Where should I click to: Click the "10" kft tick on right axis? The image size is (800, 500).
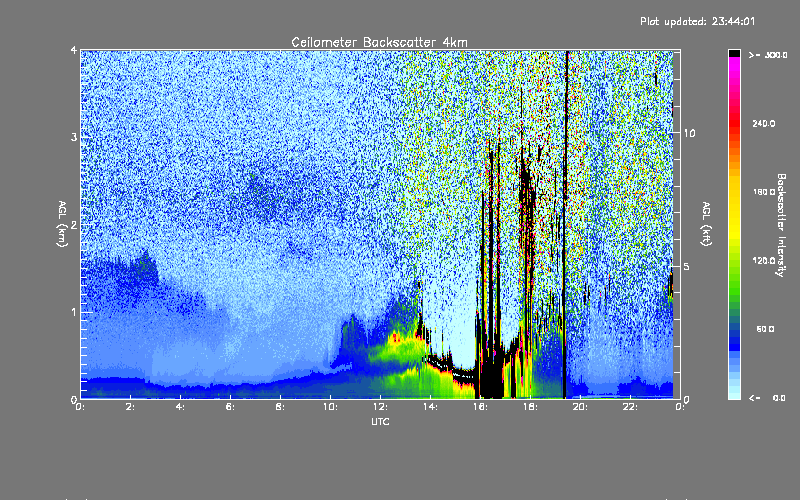[689, 134]
